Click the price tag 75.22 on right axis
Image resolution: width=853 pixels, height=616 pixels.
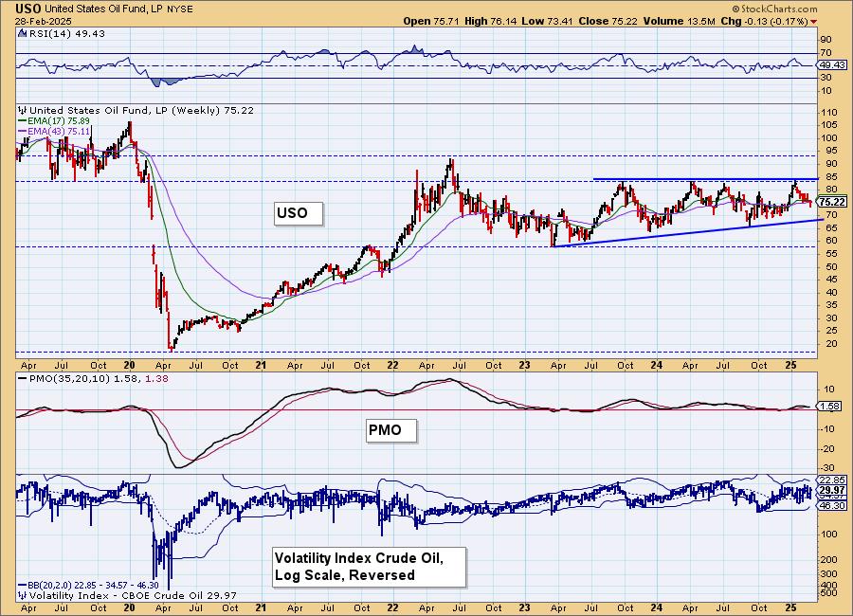pos(833,202)
